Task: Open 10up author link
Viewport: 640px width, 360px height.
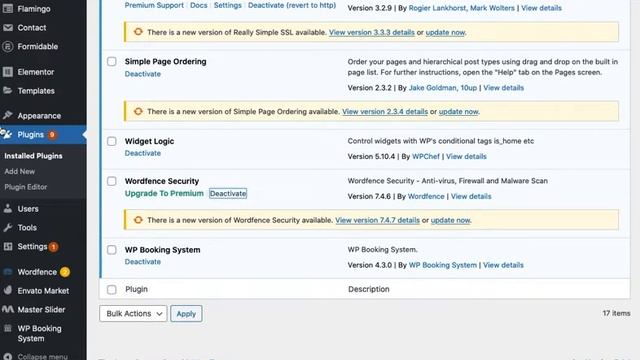Action: click(x=469, y=88)
